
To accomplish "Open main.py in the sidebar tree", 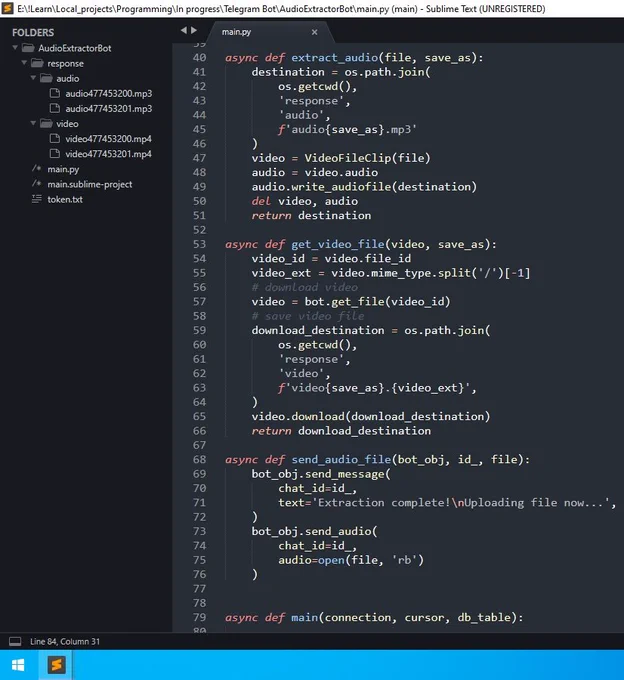I will pyautogui.click(x=63, y=169).
